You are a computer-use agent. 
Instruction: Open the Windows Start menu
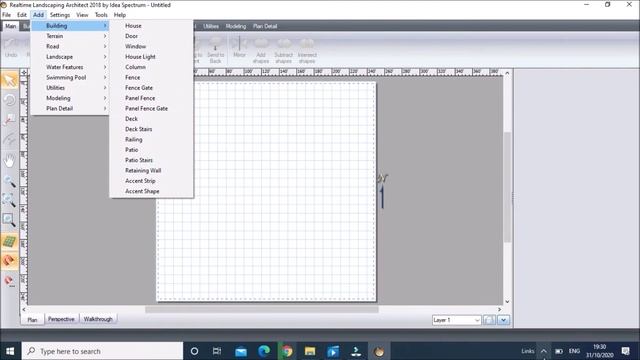tap(10, 351)
